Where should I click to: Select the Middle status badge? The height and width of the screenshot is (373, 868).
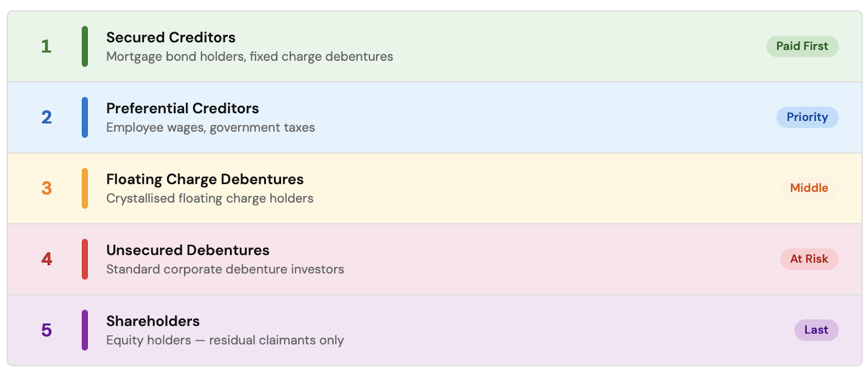[x=809, y=188]
